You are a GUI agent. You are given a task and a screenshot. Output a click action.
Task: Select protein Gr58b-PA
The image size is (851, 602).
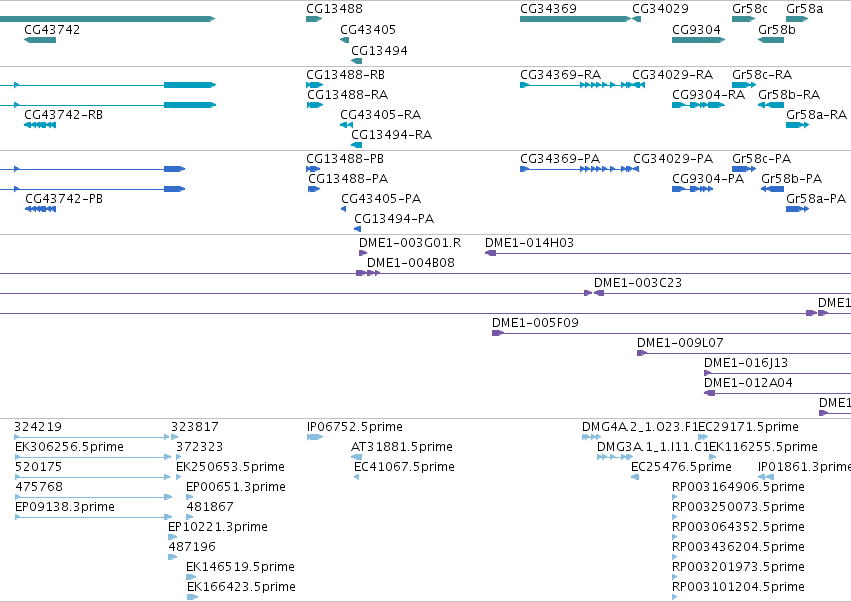tap(791, 179)
